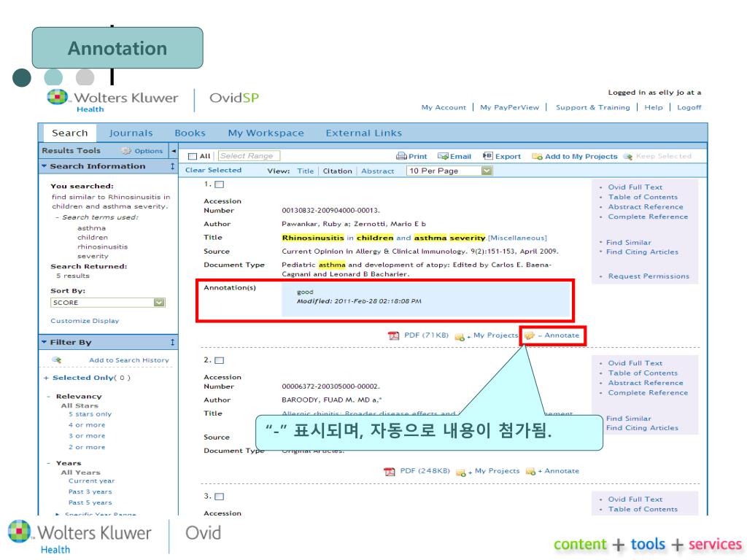Collapse the Results Tools side panel arrow
The image size is (747, 560).
174,151
